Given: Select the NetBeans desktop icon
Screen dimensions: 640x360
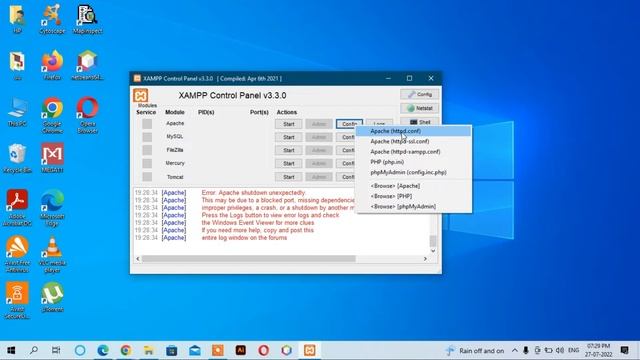Looking at the screenshot, I should [87, 65].
